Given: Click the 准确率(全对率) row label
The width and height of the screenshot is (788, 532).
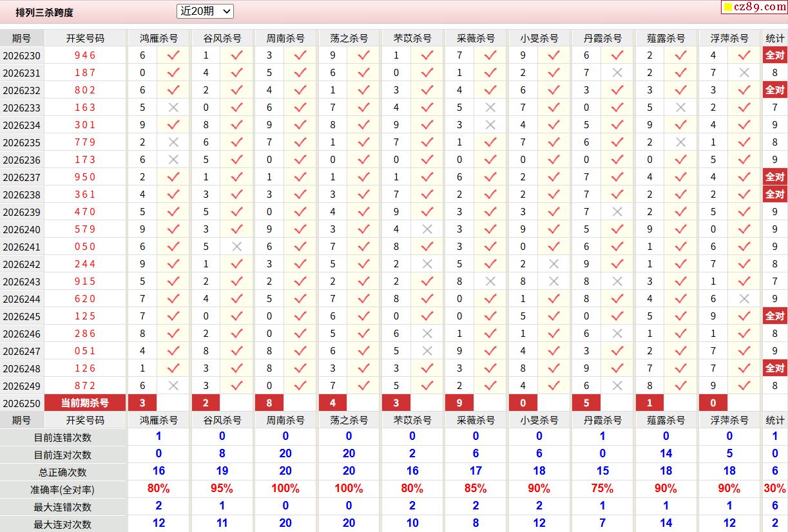Looking at the screenshot, I should (62, 489).
